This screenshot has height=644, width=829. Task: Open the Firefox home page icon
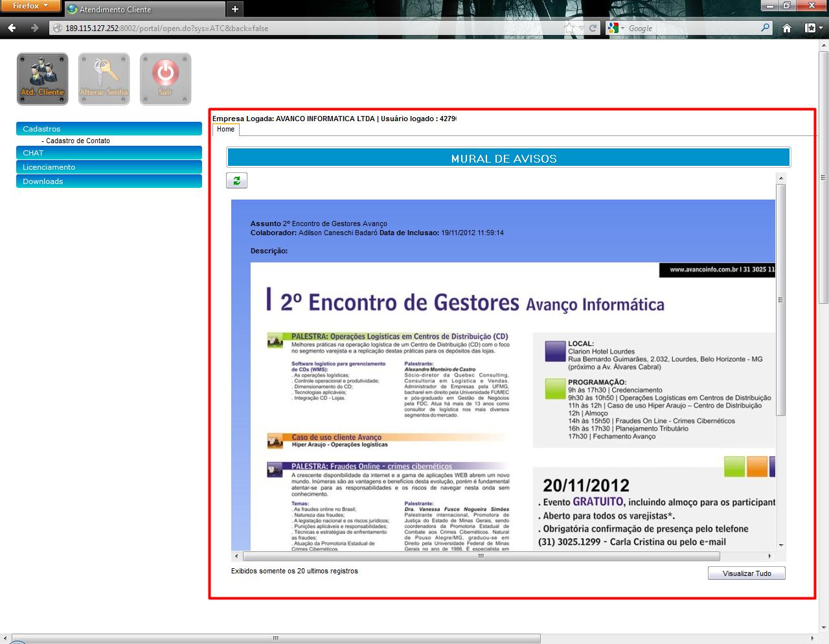[787, 28]
